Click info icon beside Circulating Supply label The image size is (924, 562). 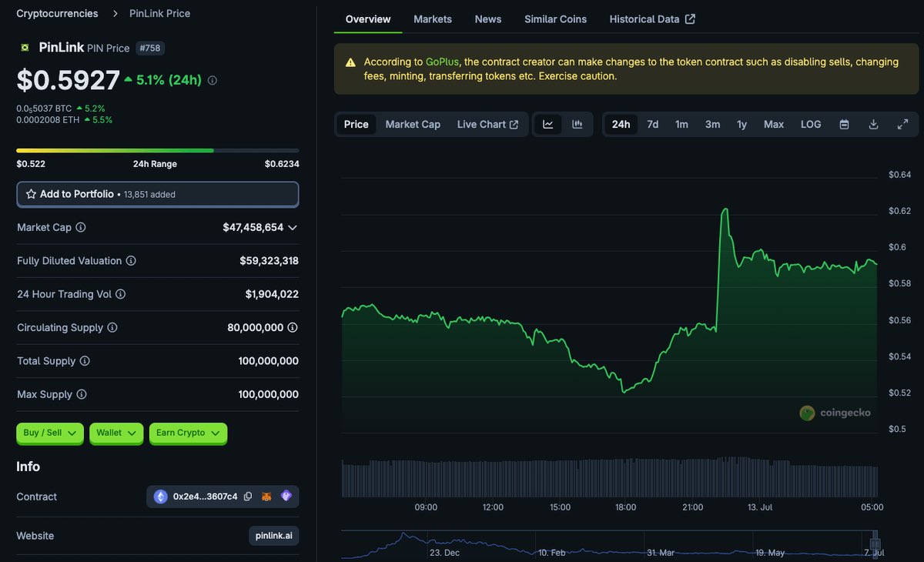pyautogui.click(x=112, y=327)
